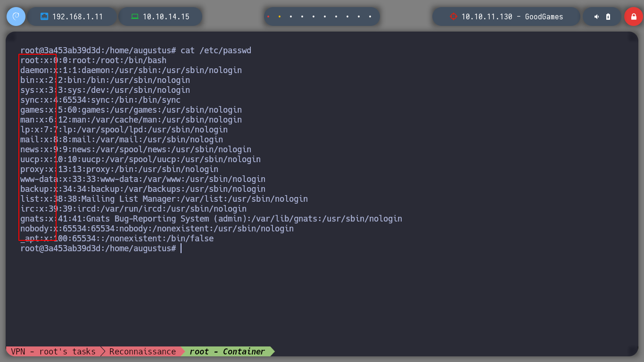
Task: Click the 192.168.1.11 address label
Action: point(77,16)
